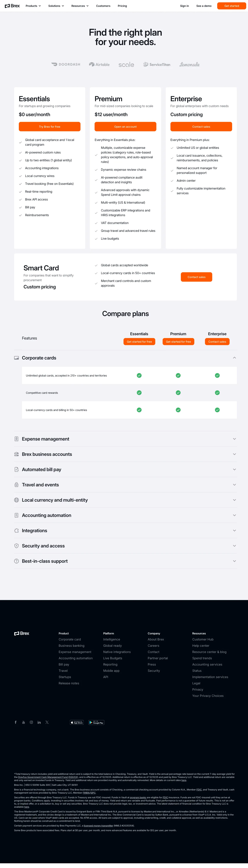Open the Resources dropdown menu
The image size is (248, 868).
[x=80, y=6]
